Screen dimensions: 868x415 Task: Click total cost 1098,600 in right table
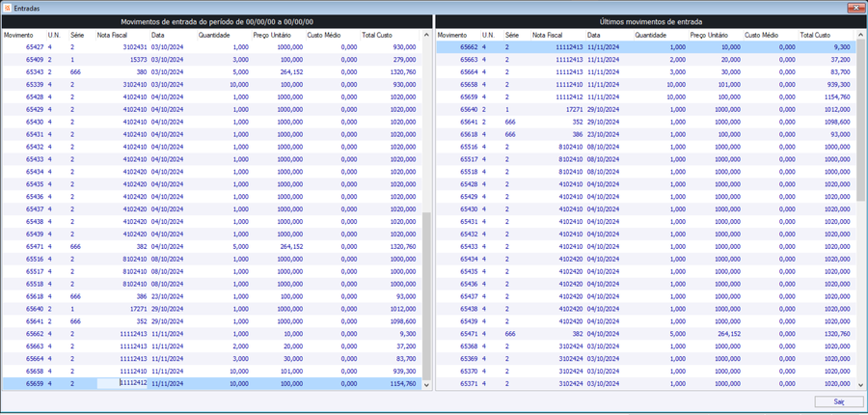[837, 122]
